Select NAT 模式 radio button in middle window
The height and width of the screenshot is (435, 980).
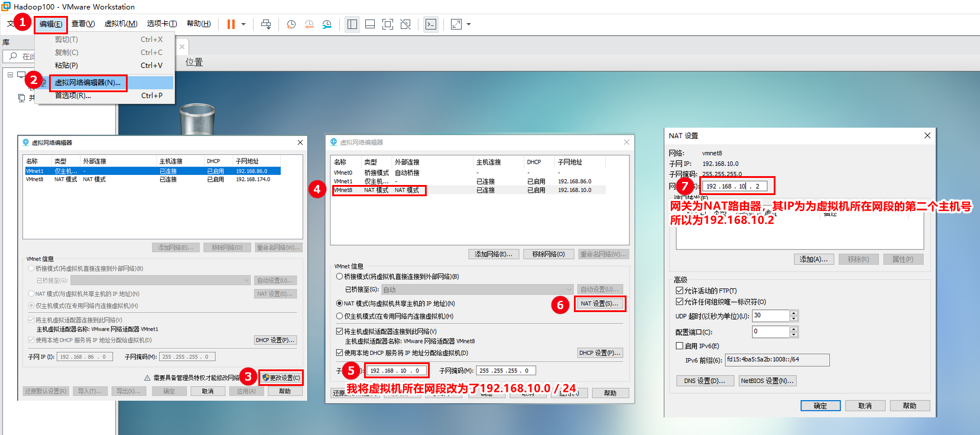click(x=339, y=303)
